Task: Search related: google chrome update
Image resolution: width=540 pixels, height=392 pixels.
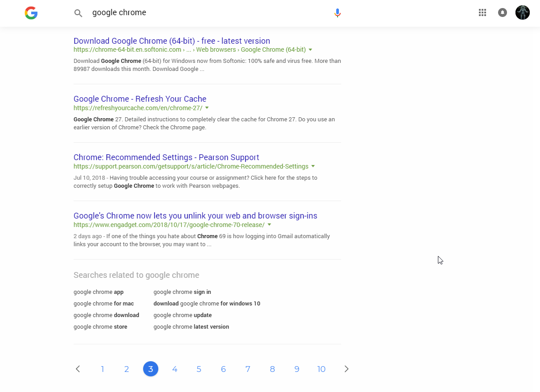Action: [x=182, y=315]
